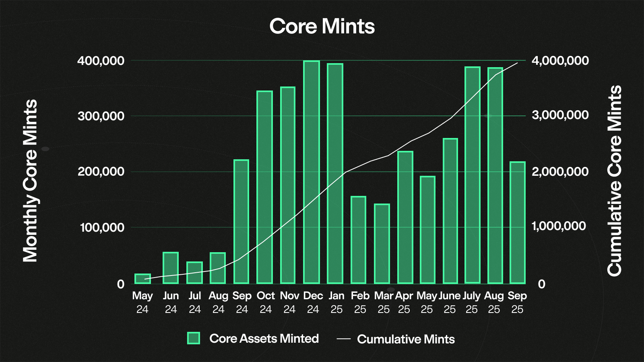
Task: Click the cumulative line endpoint above Sep 25
Action: coord(517,63)
